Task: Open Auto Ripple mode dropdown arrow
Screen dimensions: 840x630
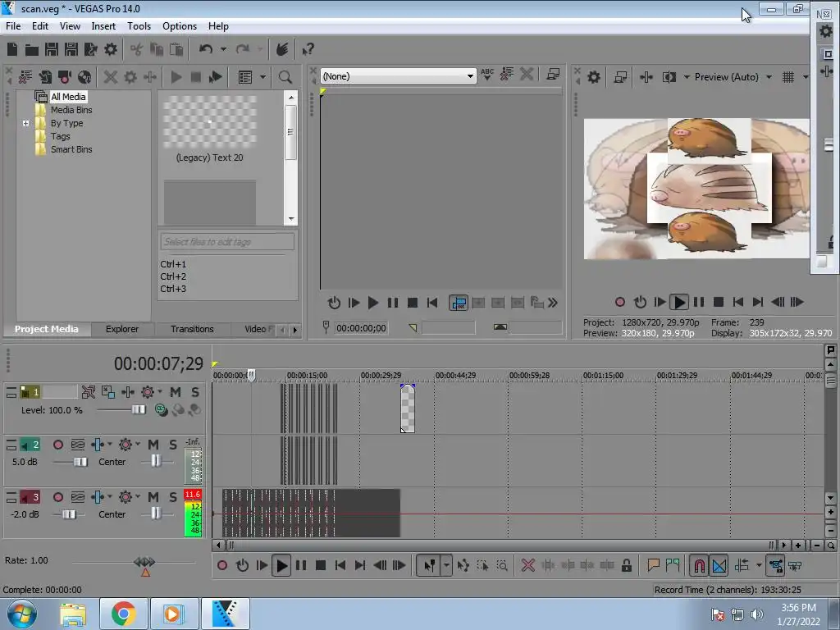Action: (759, 565)
